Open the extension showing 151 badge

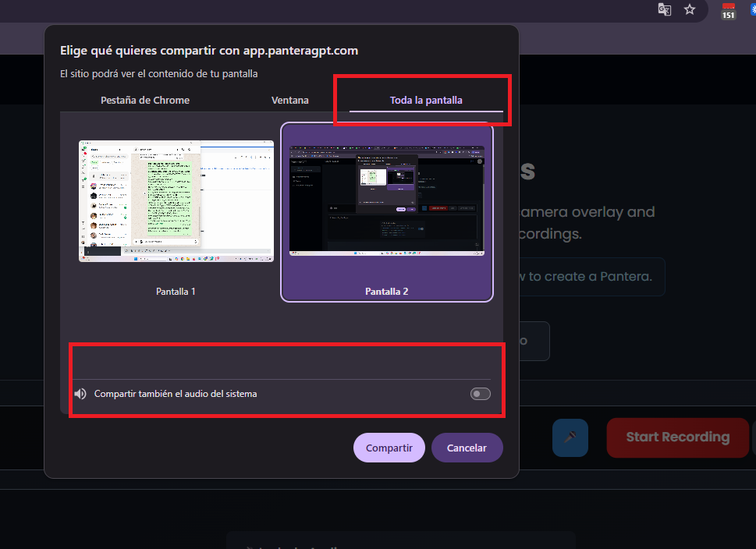point(729,11)
